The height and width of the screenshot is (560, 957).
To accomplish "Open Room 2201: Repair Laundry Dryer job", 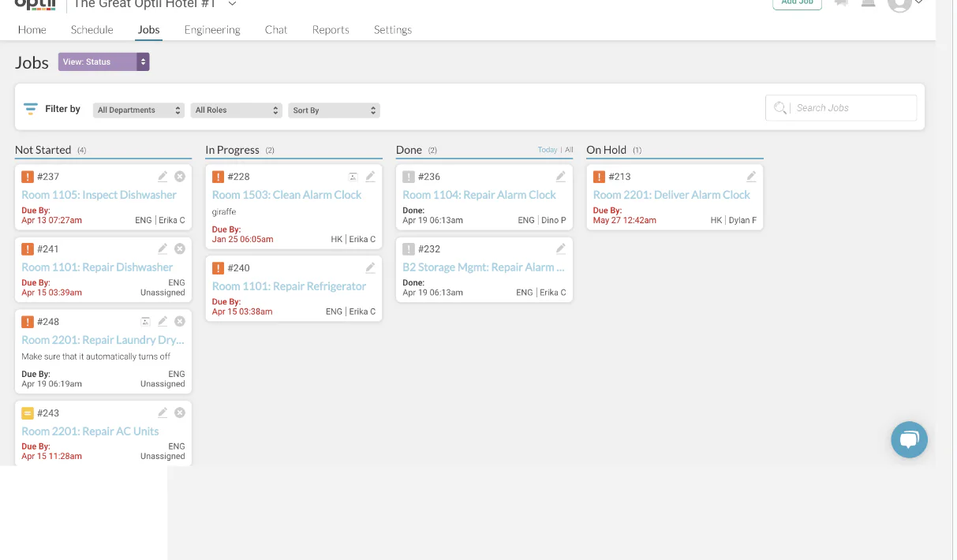I will coord(103,340).
